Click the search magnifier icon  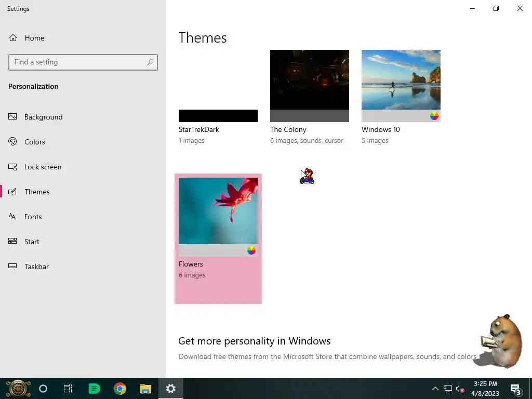coord(150,62)
